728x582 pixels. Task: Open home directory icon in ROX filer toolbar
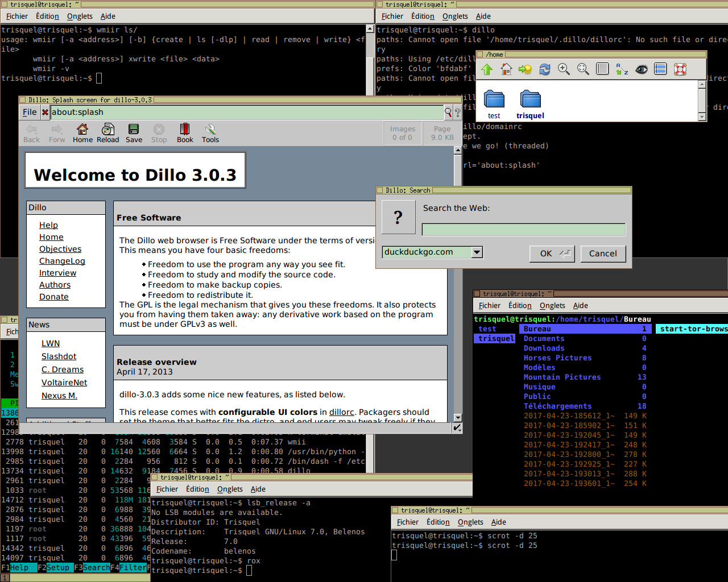(x=506, y=69)
